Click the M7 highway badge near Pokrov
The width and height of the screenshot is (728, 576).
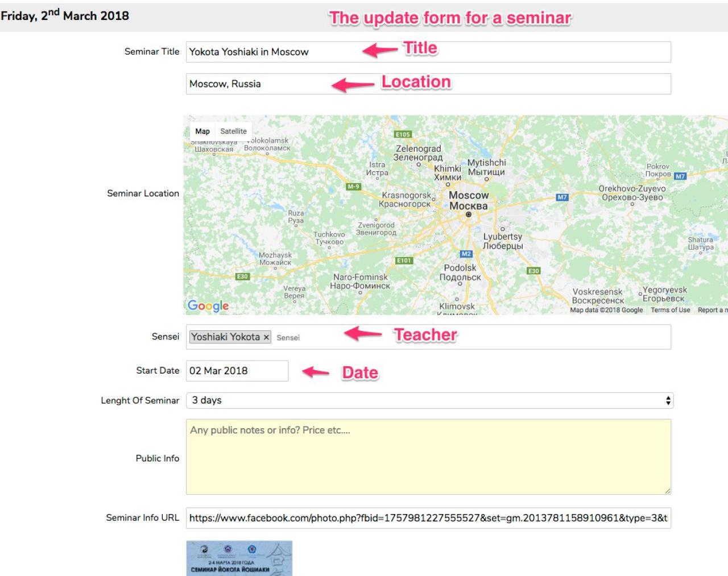pos(680,176)
